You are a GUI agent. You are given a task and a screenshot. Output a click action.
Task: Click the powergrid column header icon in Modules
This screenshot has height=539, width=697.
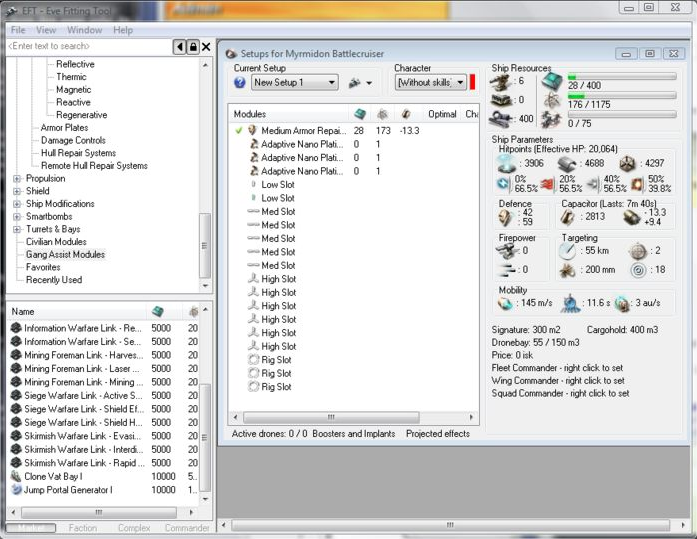coord(382,114)
